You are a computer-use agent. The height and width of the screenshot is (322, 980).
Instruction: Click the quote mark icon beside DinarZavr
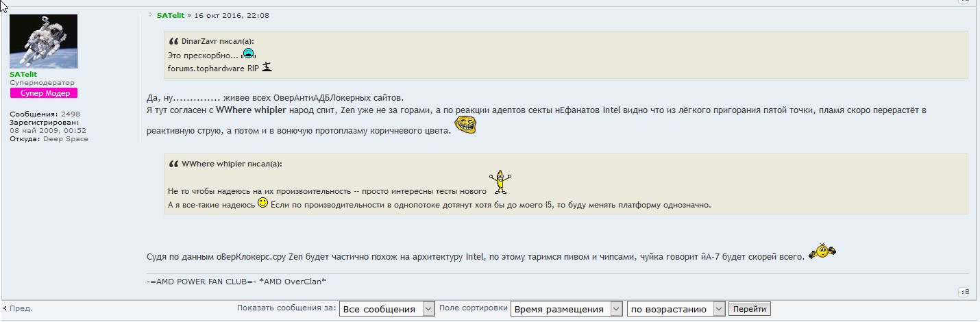(174, 41)
